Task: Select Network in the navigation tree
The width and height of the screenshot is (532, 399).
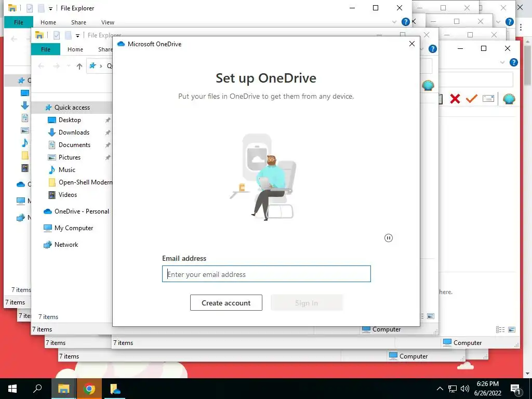Action: coord(66,245)
